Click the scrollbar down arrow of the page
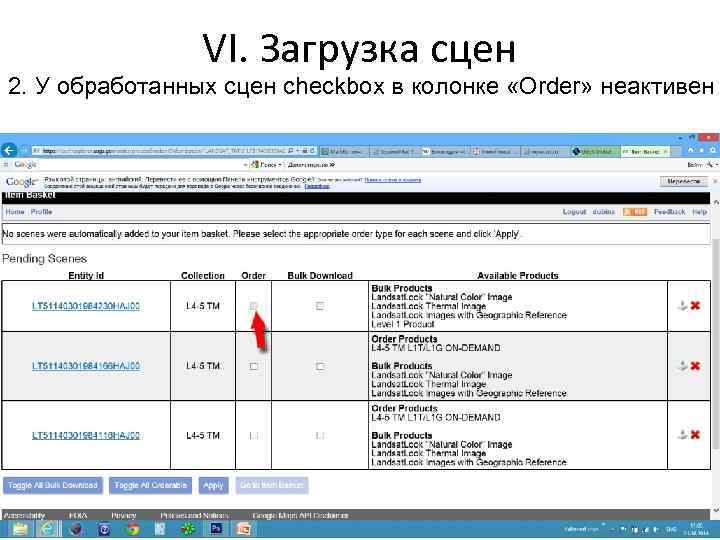This screenshot has height=540, width=720. point(715,509)
